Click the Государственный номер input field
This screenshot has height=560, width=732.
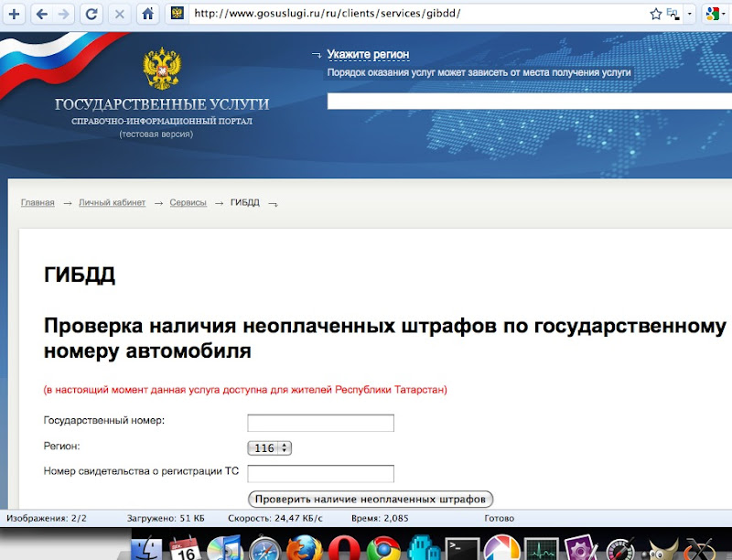(x=321, y=423)
